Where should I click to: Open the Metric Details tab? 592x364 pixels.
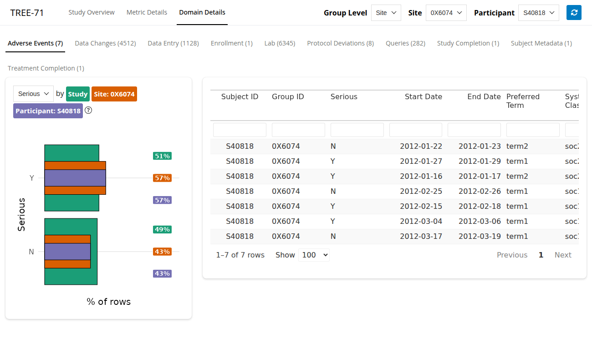point(147,12)
